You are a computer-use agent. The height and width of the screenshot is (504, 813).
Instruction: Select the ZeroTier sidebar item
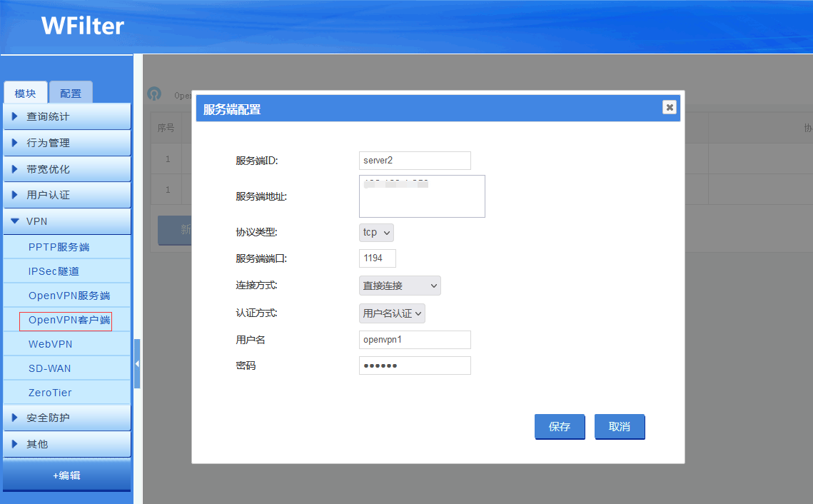50,393
